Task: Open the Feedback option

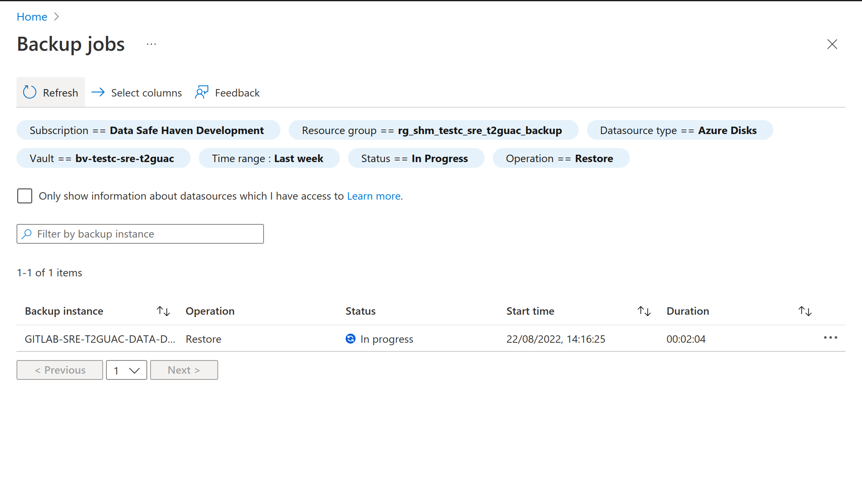Action: [227, 92]
